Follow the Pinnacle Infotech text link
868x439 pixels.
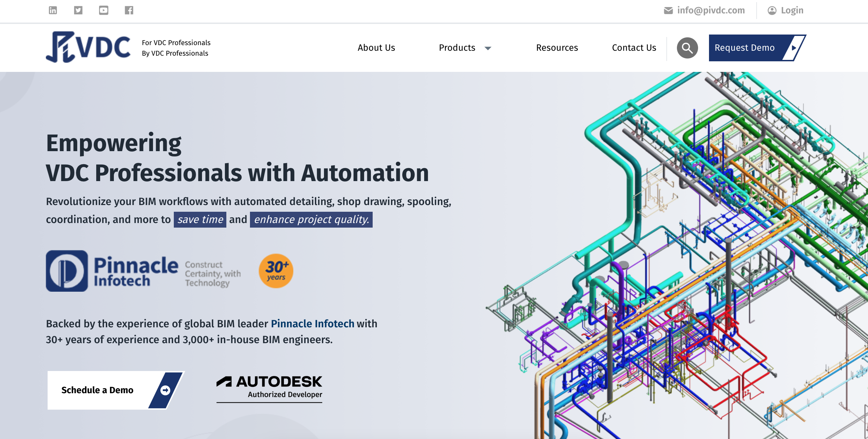pos(312,323)
